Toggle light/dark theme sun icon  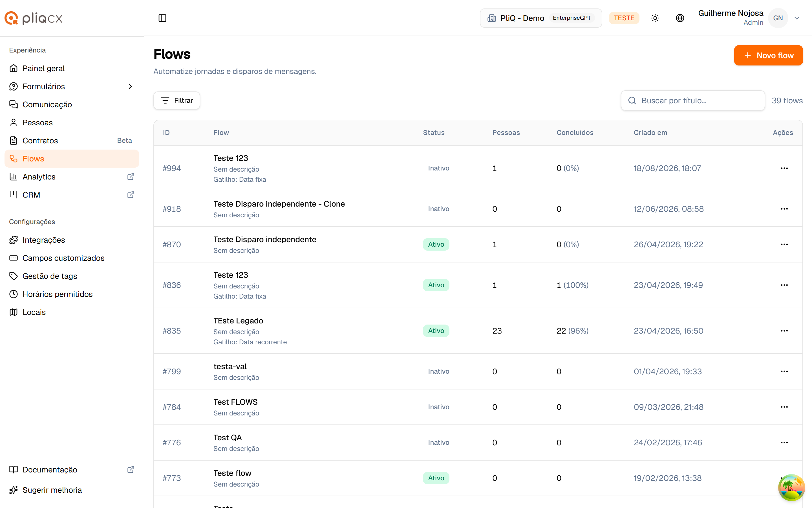[655, 18]
